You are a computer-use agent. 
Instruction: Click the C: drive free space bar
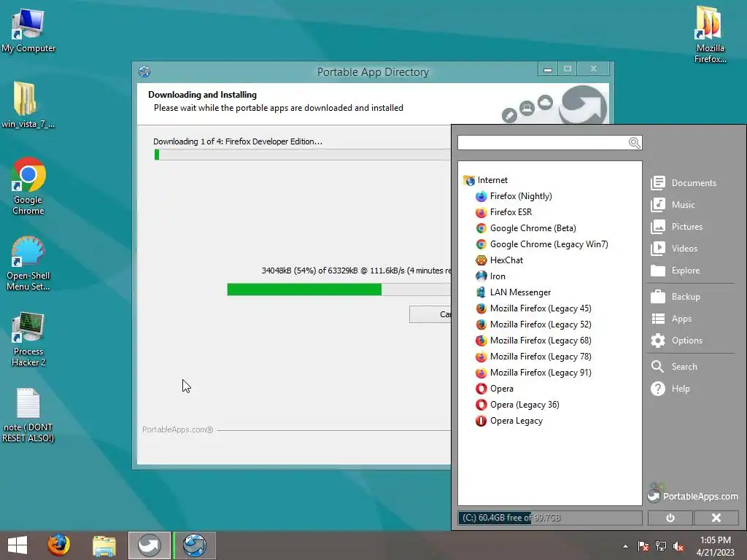(x=550, y=518)
